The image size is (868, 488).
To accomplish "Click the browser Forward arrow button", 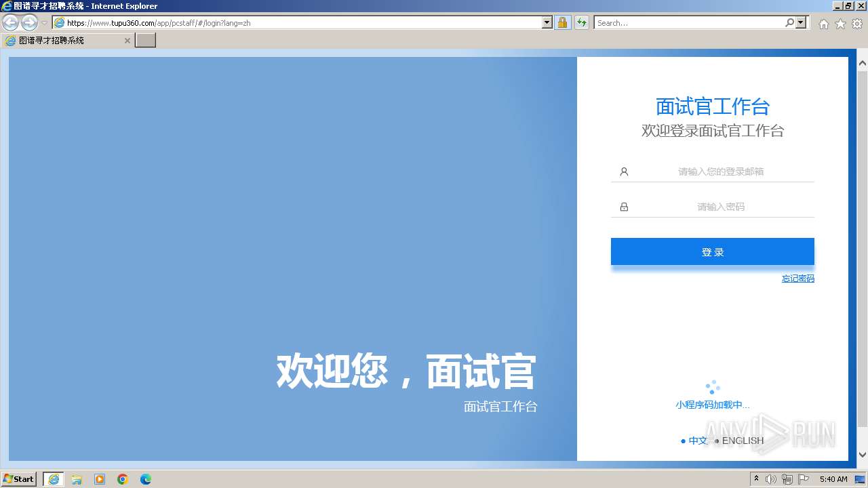I will [29, 23].
